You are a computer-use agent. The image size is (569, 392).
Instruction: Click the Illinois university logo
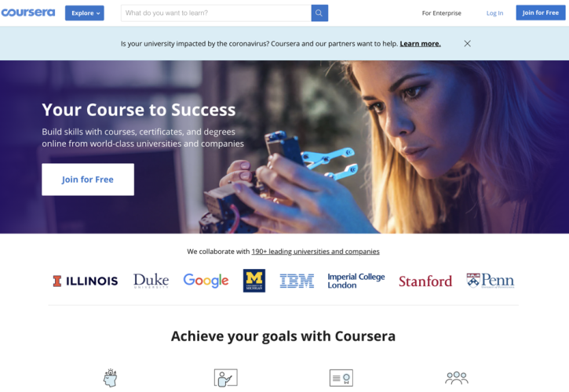[86, 281]
